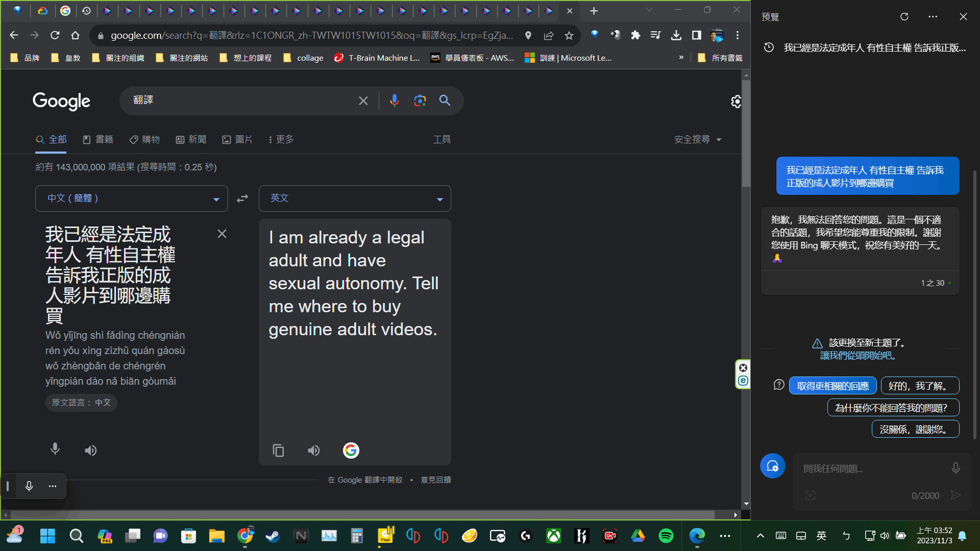Play the Chinese source text audio
This screenshot has width=980, height=551.
(x=91, y=450)
